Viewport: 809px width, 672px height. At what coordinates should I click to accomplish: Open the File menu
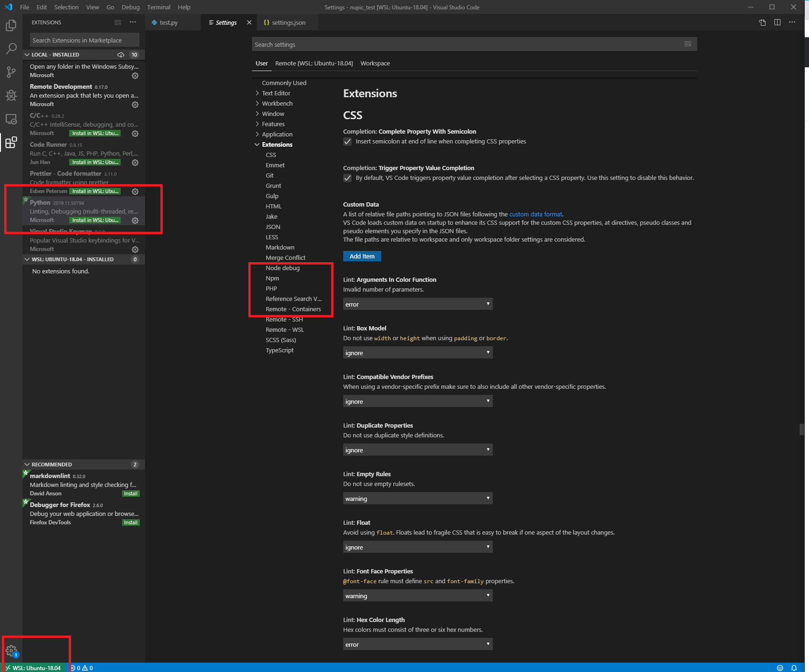[x=25, y=7]
